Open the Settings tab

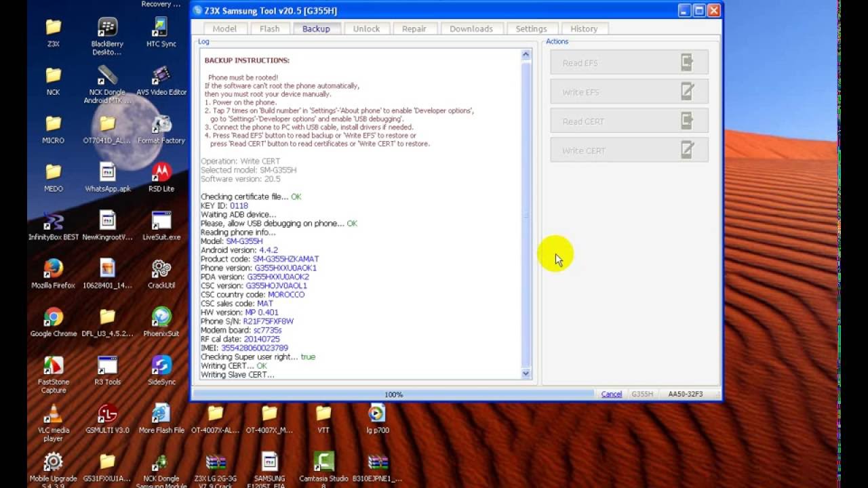531,28
